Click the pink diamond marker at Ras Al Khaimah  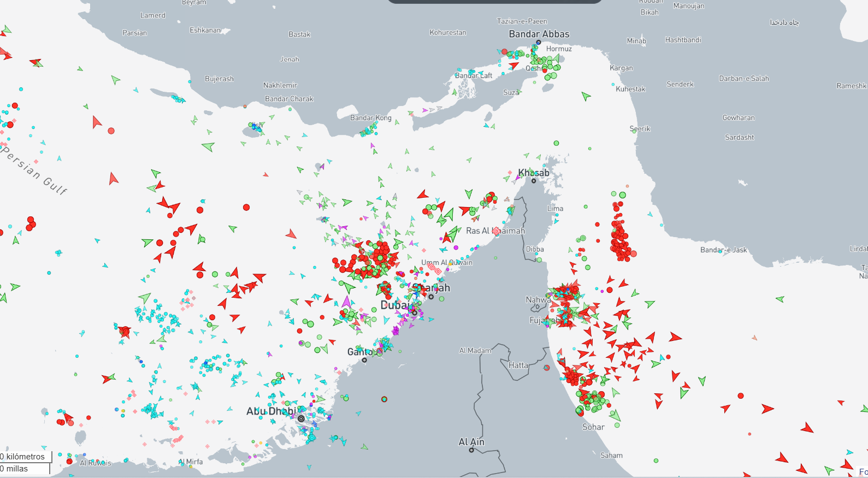click(x=496, y=232)
